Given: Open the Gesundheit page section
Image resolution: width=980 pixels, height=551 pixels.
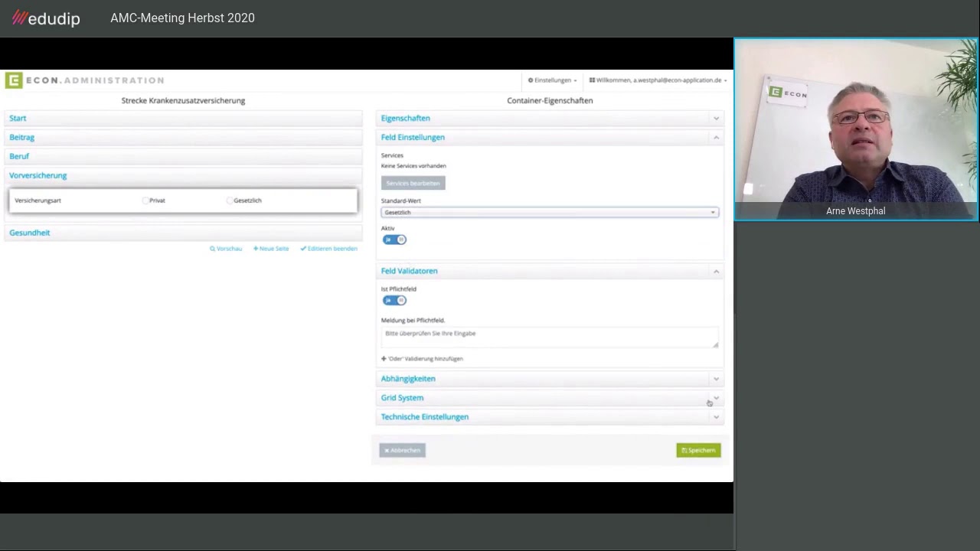Looking at the screenshot, I should [x=183, y=233].
